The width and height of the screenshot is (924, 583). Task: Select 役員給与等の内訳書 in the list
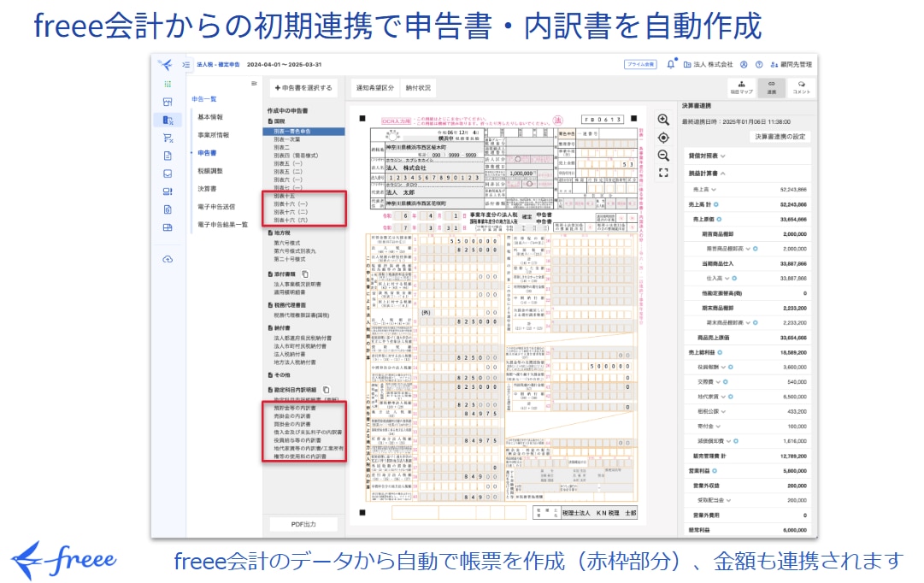[x=297, y=440]
